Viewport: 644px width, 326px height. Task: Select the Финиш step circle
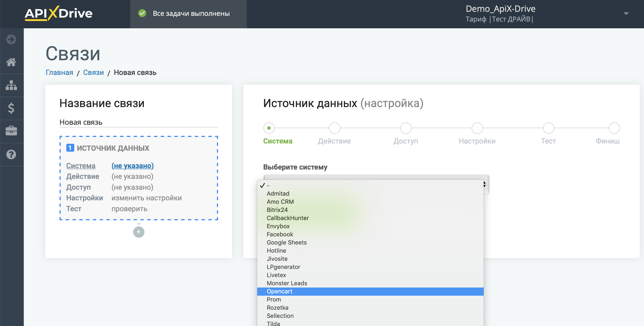click(614, 128)
